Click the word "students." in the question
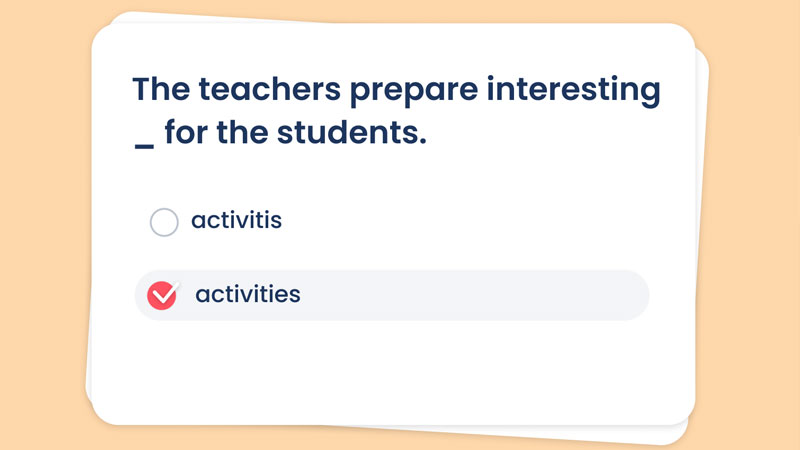Viewport: 800px width, 450px height. pyautogui.click(x=352, y=133)
